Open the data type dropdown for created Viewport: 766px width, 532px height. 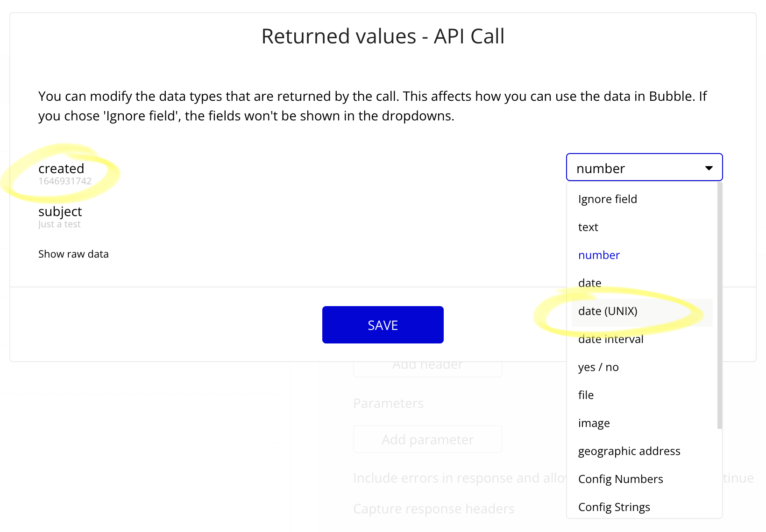click(644, 168)
